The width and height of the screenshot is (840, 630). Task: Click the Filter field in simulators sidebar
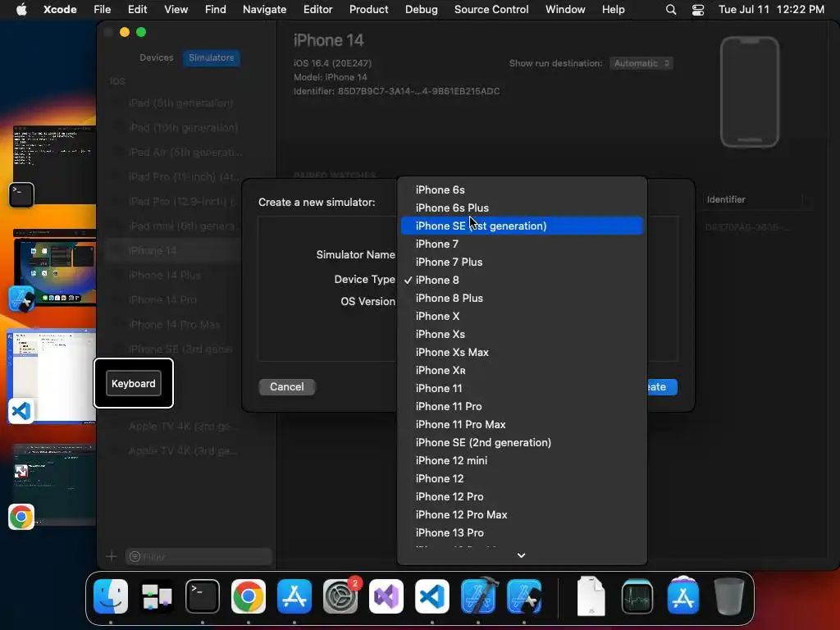point(199,557)
